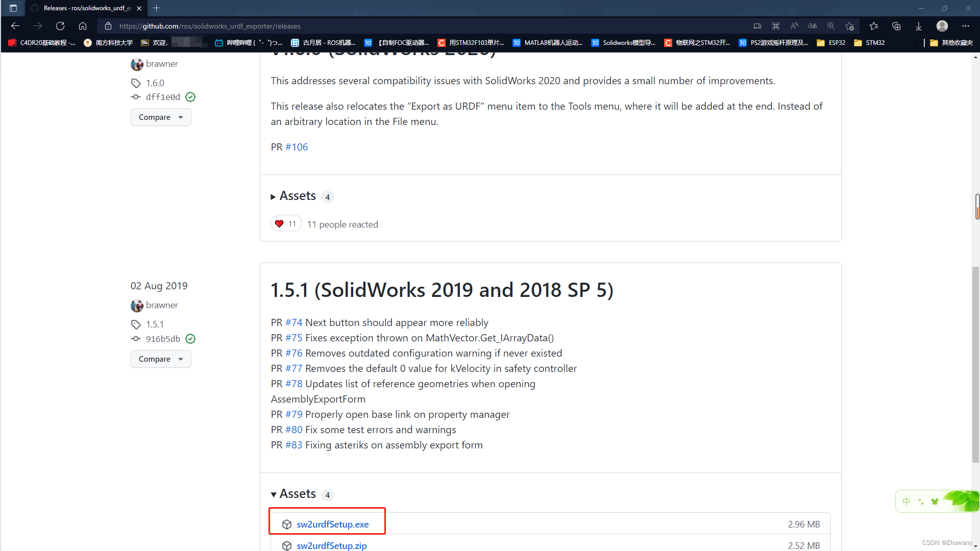
Task: Open pull request #80
Action: click(294, 430)
